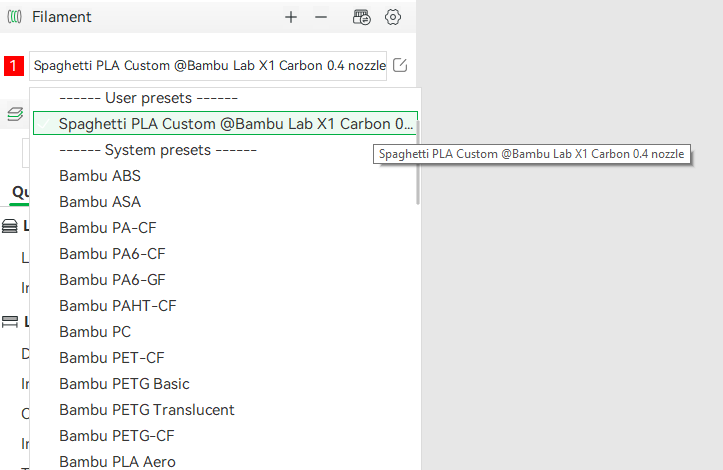Select Bambu PLA Aero preset
The width and height of the screenshot is (723, 470).
click(x=117, y=461)
